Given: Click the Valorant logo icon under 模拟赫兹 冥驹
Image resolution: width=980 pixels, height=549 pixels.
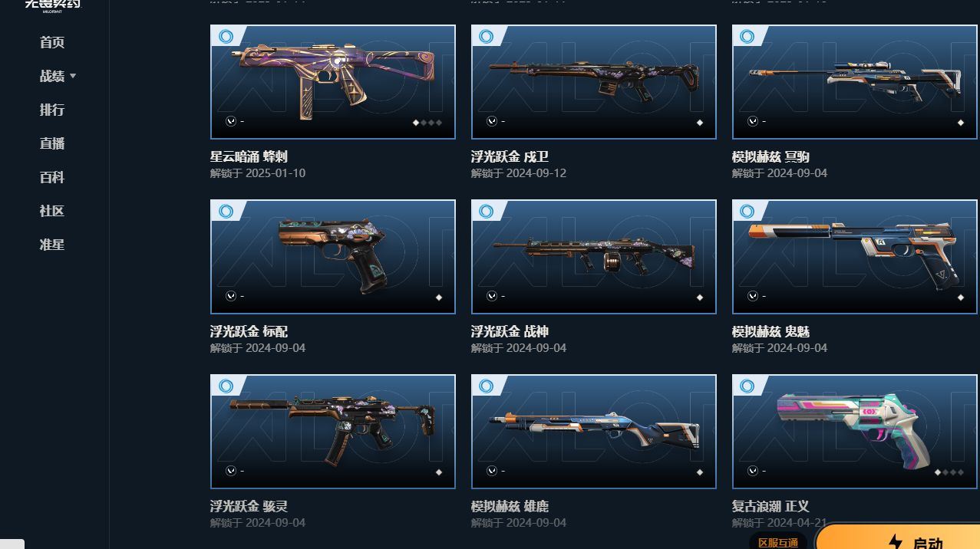Looking at the screenshot, I should point(752,121).
